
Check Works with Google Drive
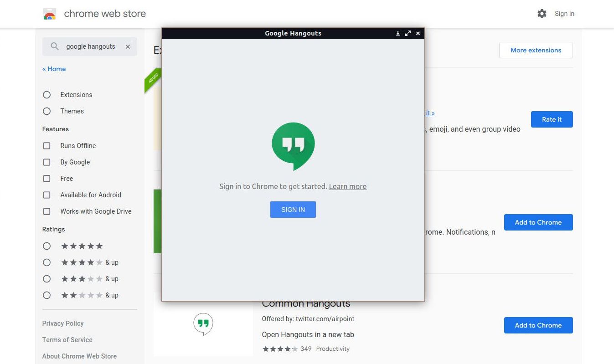coord(46,211)
